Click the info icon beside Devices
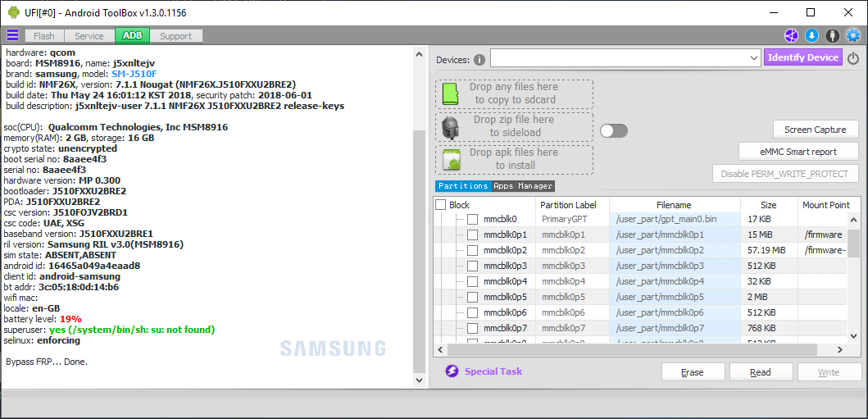This screenshot has width=868, height=419. pyautogui.click(x=479, y=60)
